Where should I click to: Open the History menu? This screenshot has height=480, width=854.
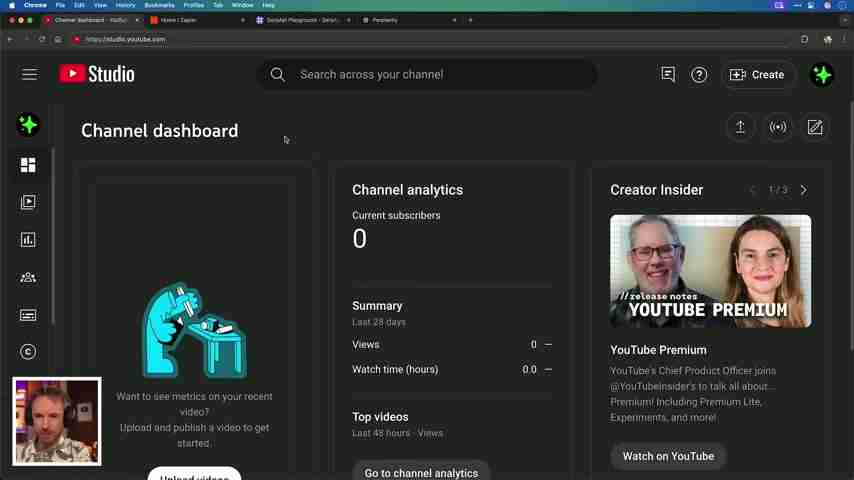125,5
